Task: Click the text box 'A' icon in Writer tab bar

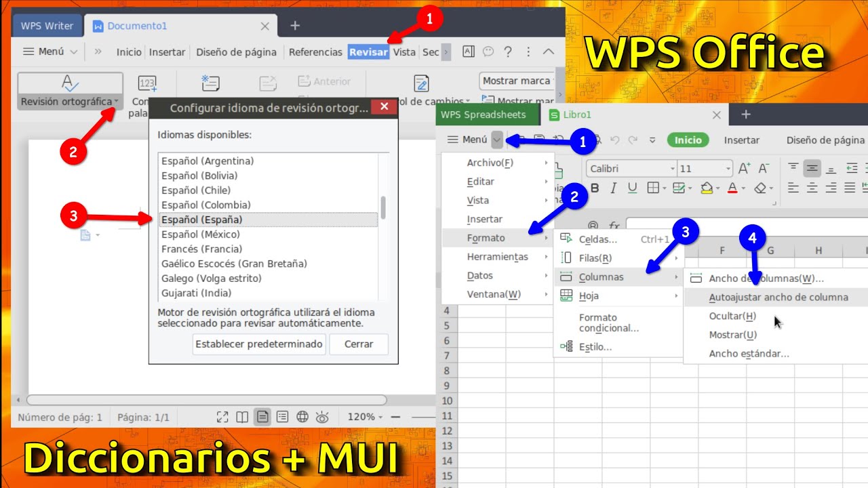Action: 469,52
